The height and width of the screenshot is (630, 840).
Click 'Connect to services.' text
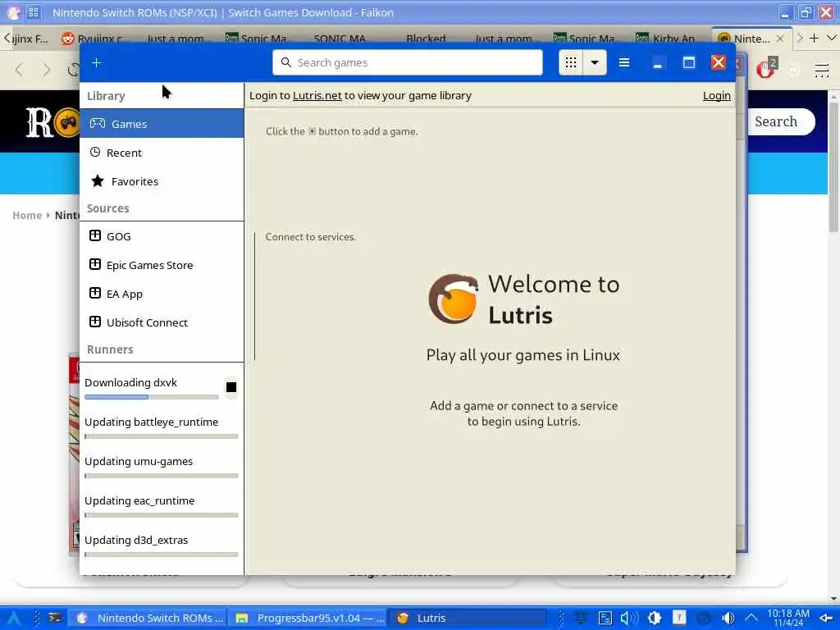(x=310, y=237)
